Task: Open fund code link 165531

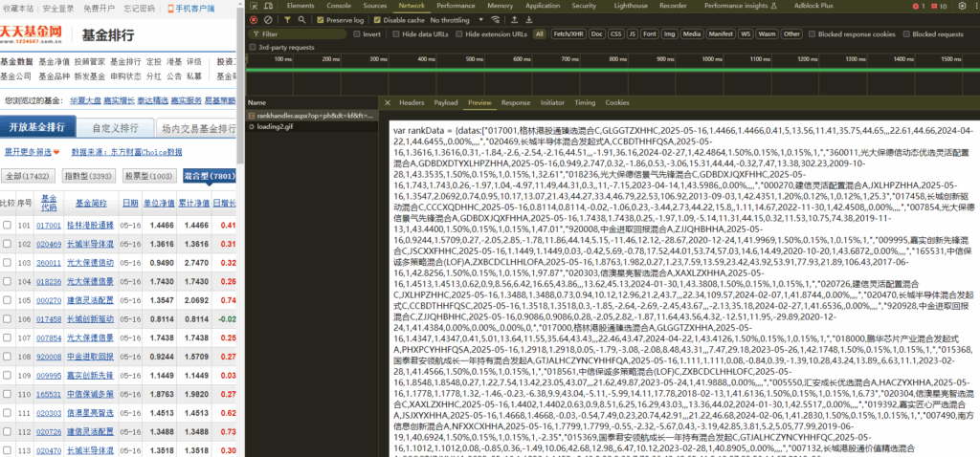Action: pos(49,394)
